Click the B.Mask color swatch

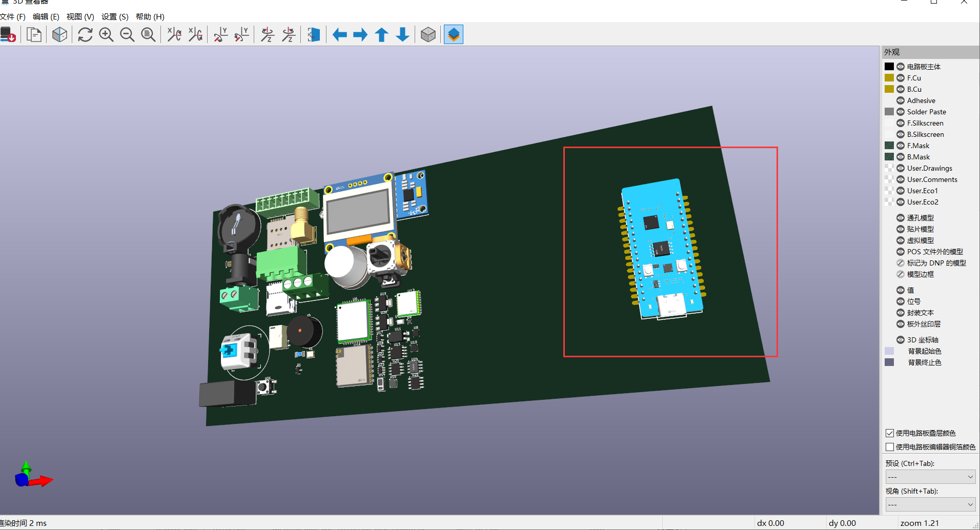[889, 157]
